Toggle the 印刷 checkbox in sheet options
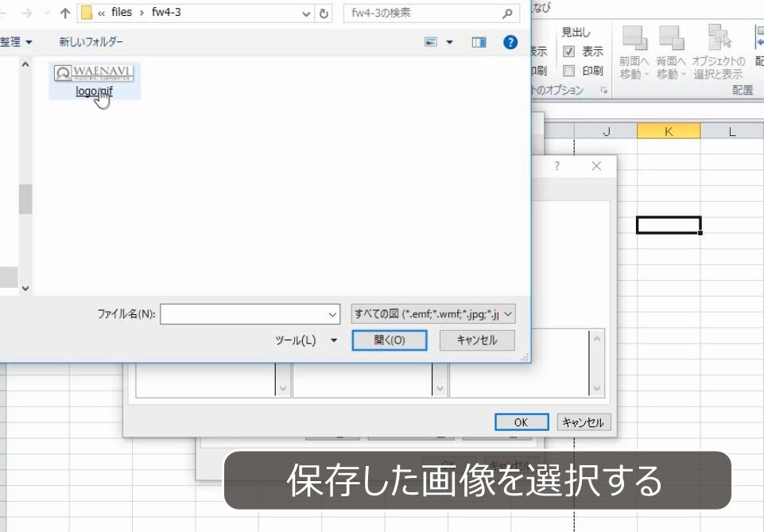The height and width of the screenshot is (532, 764). pyautogui.click(x=569, y=71)
